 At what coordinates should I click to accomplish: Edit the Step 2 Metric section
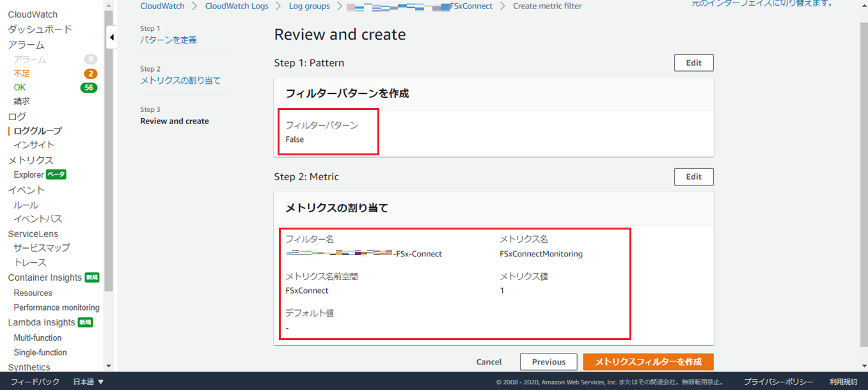694,176
